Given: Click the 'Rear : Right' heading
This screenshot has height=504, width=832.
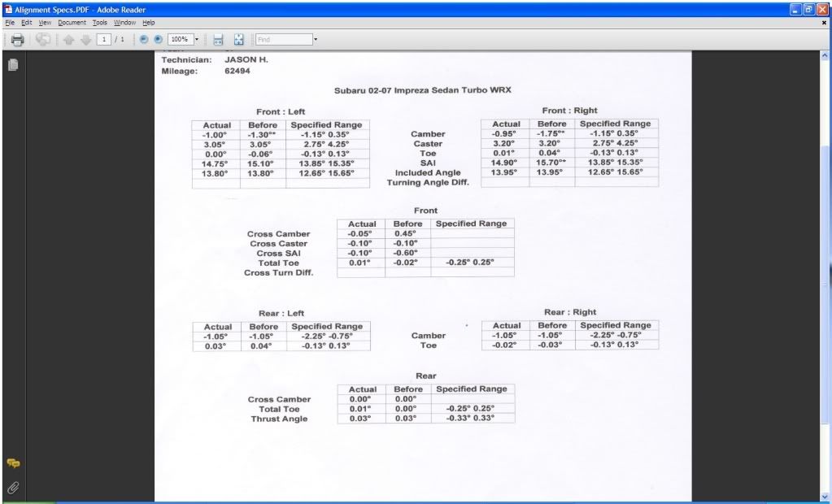Looking at the screenshot, I should coord(570,312).
